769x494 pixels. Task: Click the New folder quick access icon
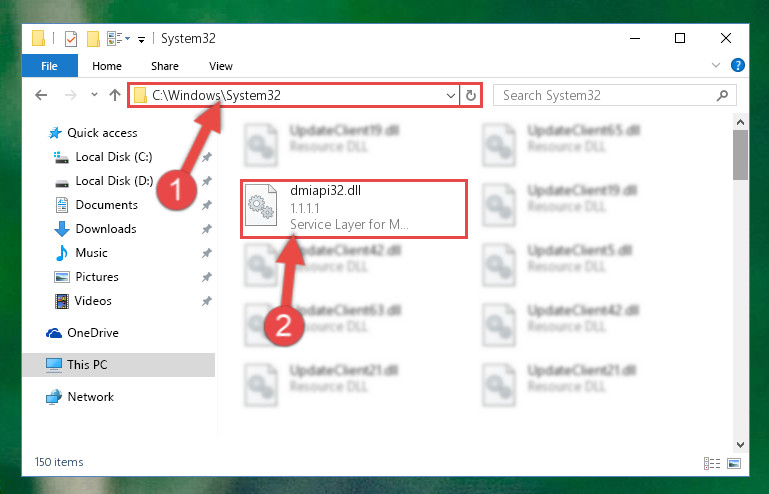point(93,38)
